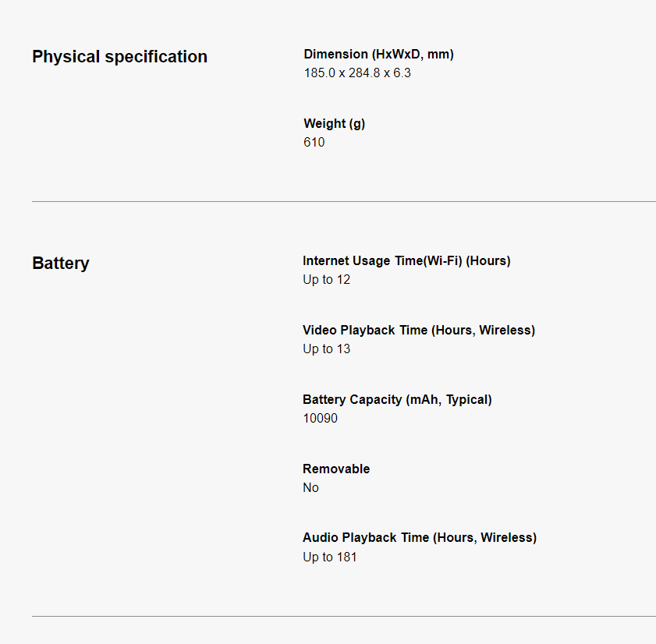
Task: Select the Audio Playback Time label
Action: [419, 538]
